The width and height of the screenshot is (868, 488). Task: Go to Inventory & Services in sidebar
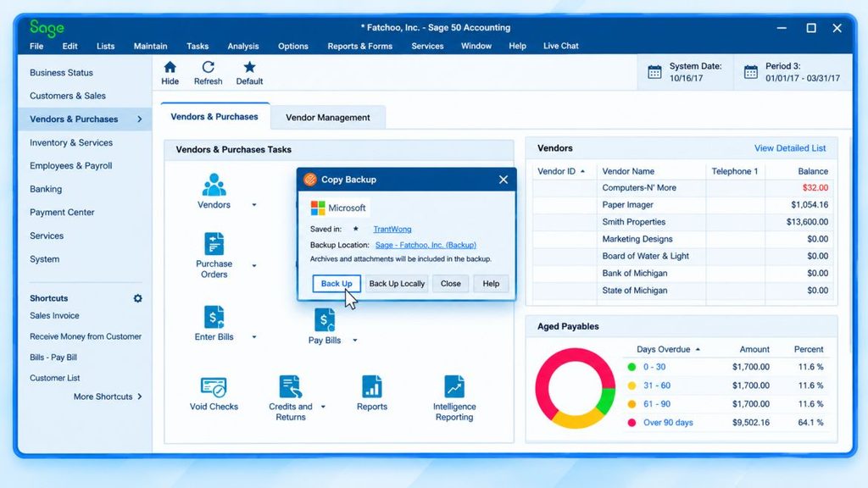(x=71, y=142)
